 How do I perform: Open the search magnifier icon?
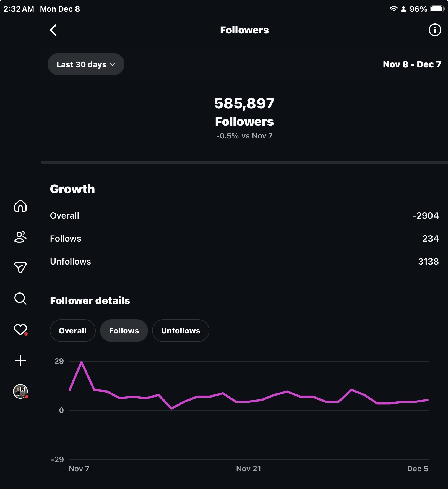tap(20, 299)
